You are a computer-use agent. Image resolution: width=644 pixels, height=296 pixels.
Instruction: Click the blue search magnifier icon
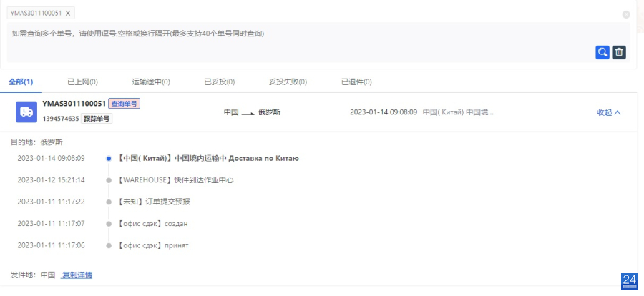[x=602, y=52]
